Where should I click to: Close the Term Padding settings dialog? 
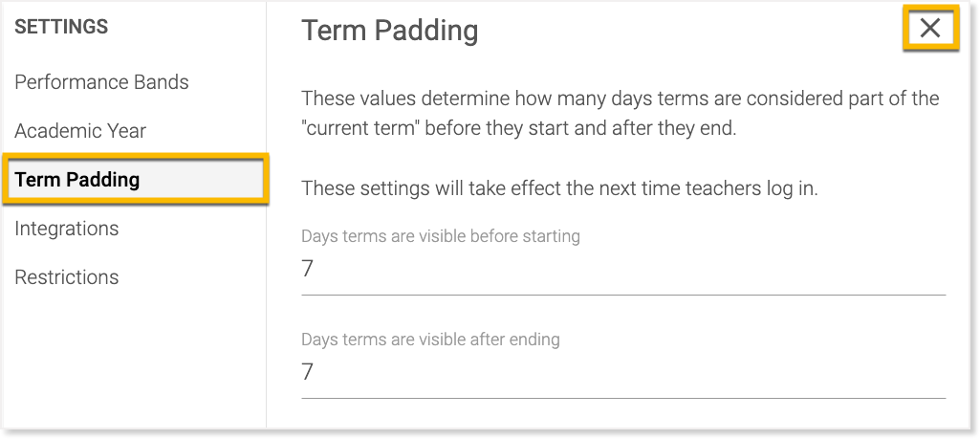pyautogui.click(x=929, y=29)
